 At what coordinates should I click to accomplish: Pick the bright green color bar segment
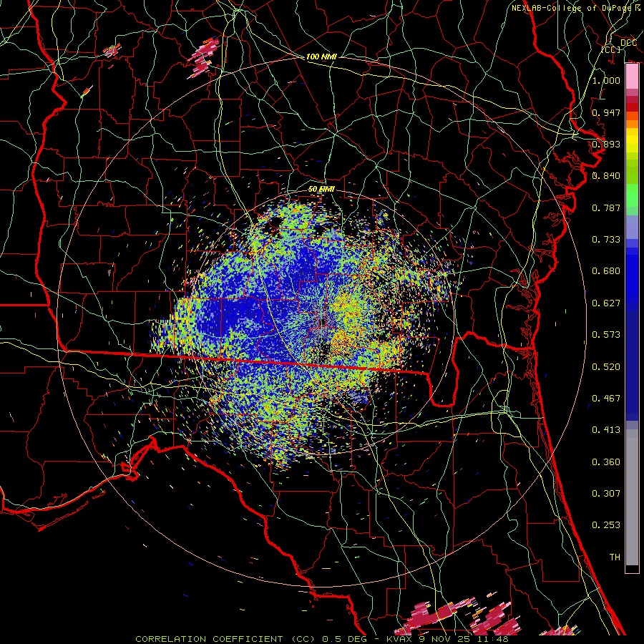coord(632,195)
